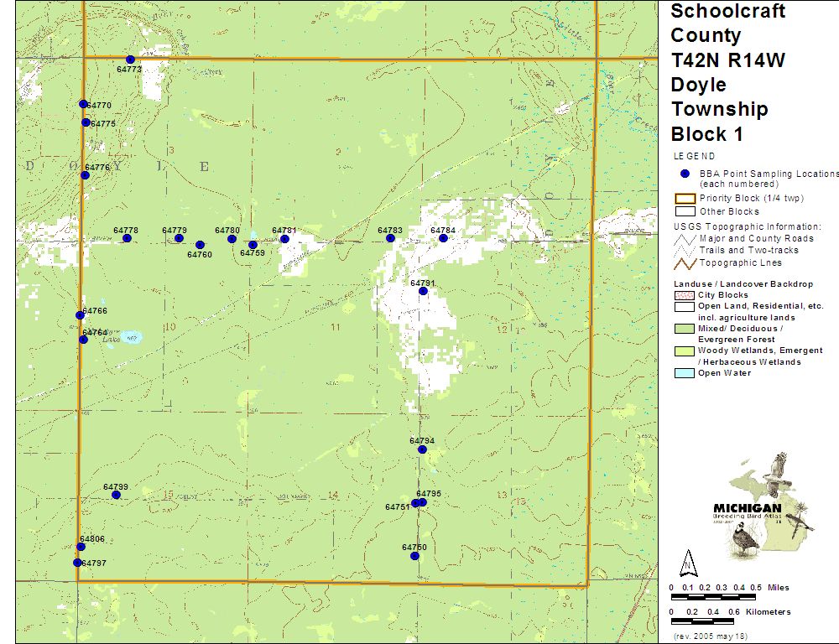The width and height of the screenshot is (839, 644).
Task: Select sampling location 64799
Action: tap(116, 495)
